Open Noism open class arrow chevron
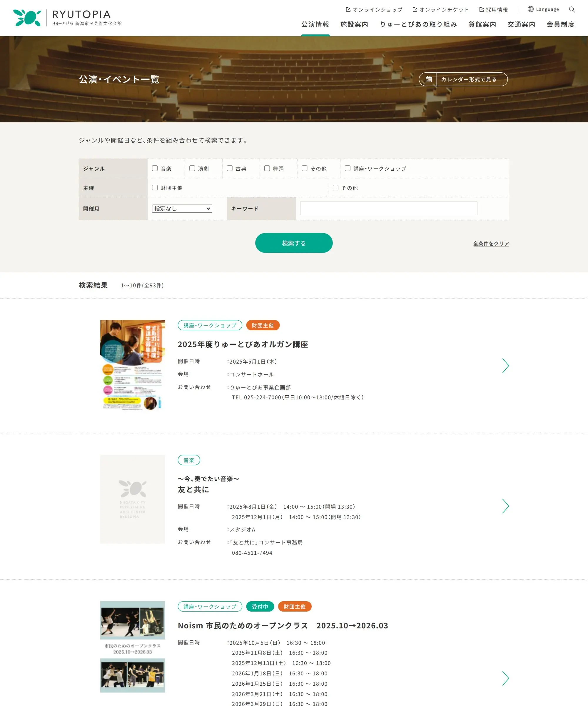 tap(505, 678)
